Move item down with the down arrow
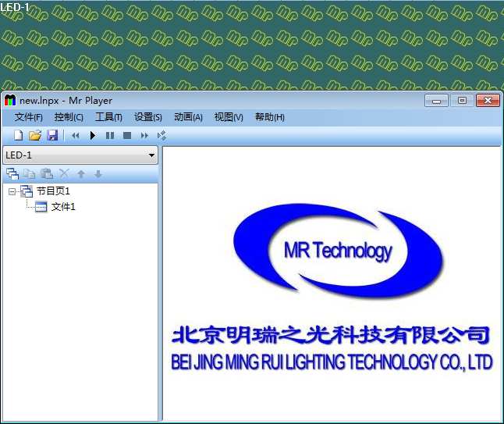 tap(98, 174)
